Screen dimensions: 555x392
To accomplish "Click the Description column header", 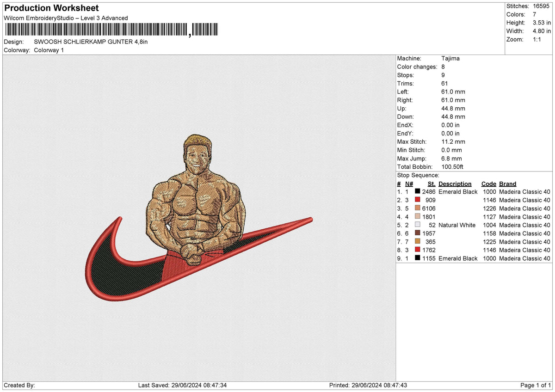I will click(455, 184).
